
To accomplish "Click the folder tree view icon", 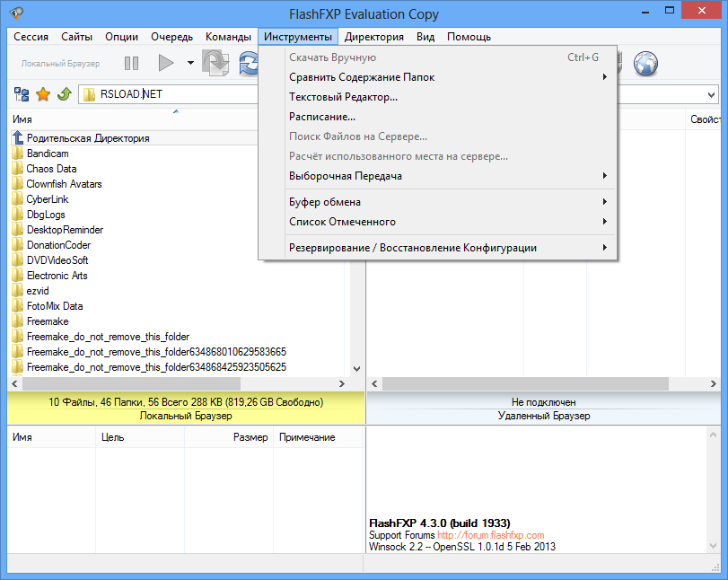I will (22, 94).
